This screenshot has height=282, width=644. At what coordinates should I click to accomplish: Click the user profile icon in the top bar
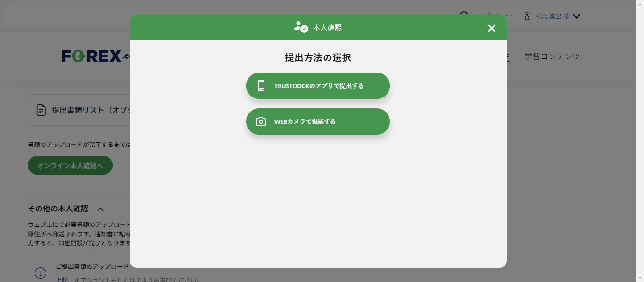click(527, 16)
